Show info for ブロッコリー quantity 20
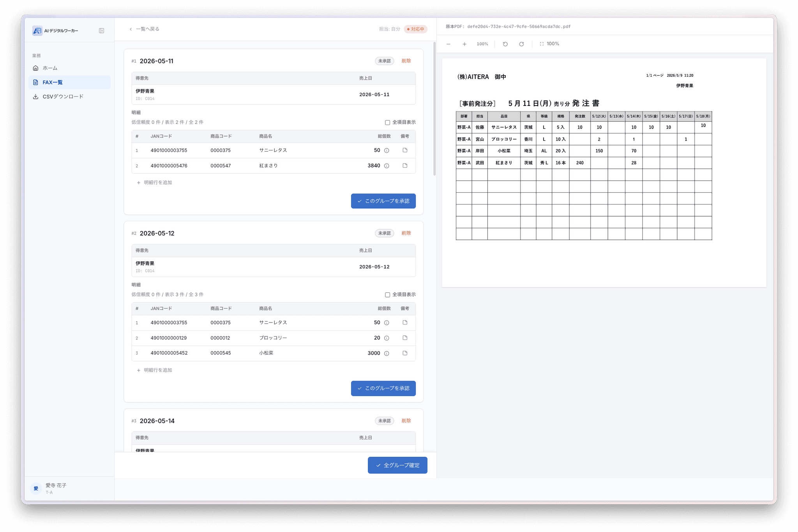Viewport: 798px width, 532px height. [387, 338]
